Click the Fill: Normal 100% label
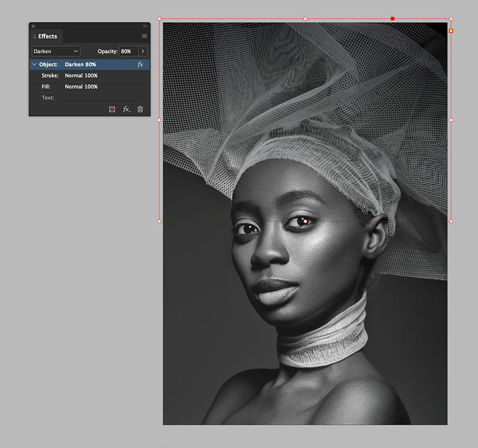The width and height of the screenshot is (478, 448). coord(67,87)
